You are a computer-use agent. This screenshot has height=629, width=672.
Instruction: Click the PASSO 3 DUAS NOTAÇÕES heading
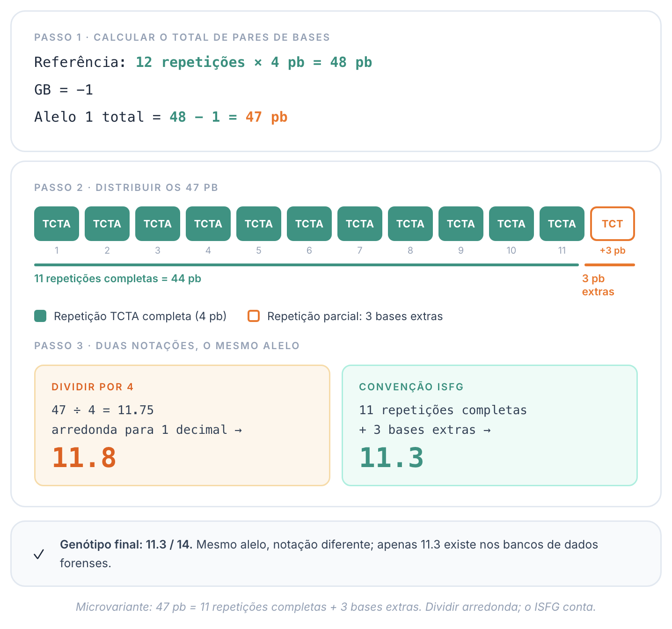[x=167, y=346]
